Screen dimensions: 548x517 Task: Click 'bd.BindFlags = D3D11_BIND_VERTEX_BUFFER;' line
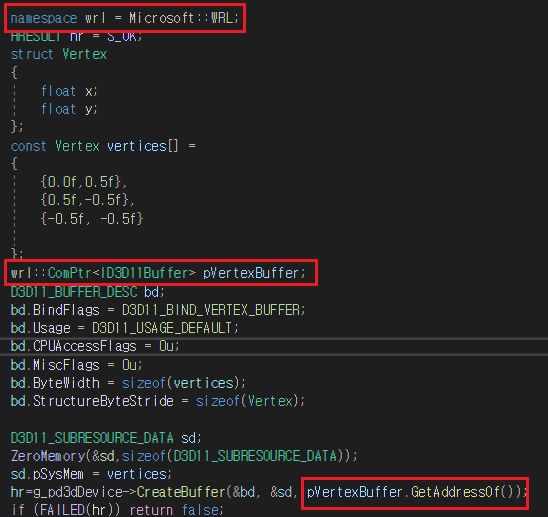158,310
